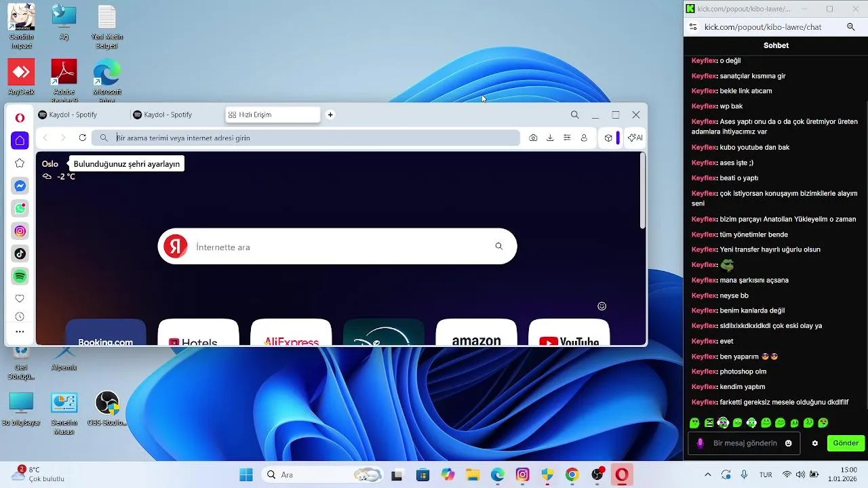868x488 pixels.
Task: Select the Genshin Impact desktop icon
Action: pyautogui.click(x=21, y=27)
